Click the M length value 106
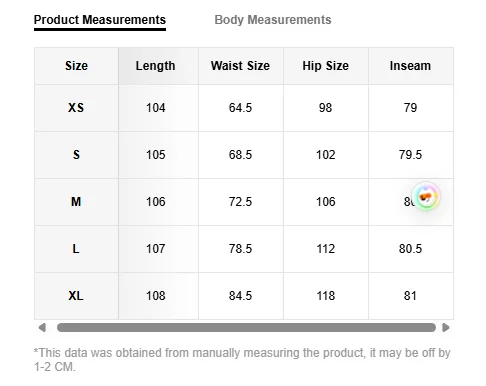The width and height of the screenshot is (486, 386). 155,202
